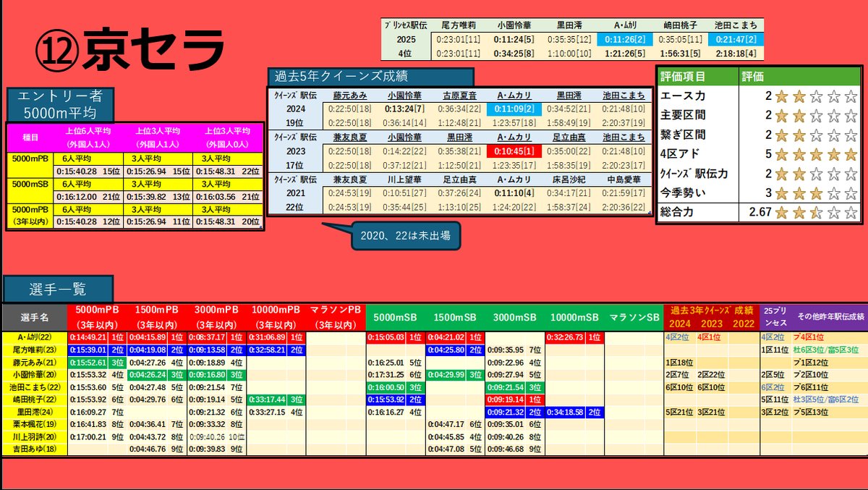The height and width of the screenshot is (490, 868).
Task: Click the ⑫京セラ title
Action: [x=129, y=51]
